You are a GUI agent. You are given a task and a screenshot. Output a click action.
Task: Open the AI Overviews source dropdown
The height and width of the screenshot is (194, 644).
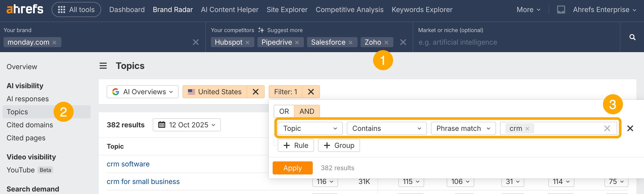click(142, 92)
